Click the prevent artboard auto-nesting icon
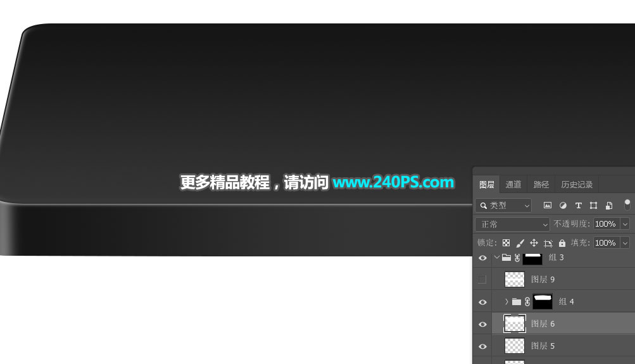Screen dimensions: 635x364 coord(548,243)
